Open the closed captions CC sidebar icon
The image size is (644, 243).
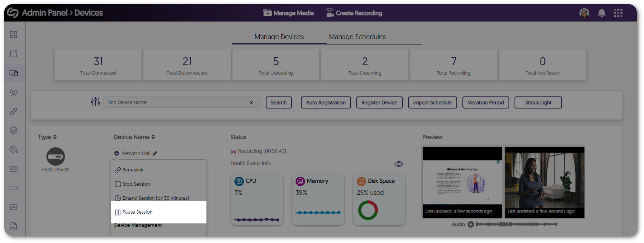pyautogui.click(x=14, y=169)
